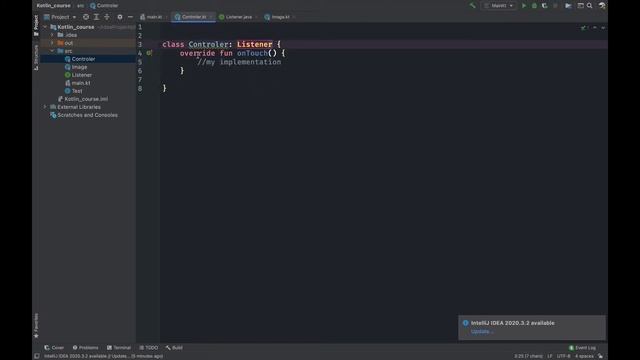This screenshot has width=640, height=360.
Task: Run with coverage icon in toolbar
Action: point(544,6)
